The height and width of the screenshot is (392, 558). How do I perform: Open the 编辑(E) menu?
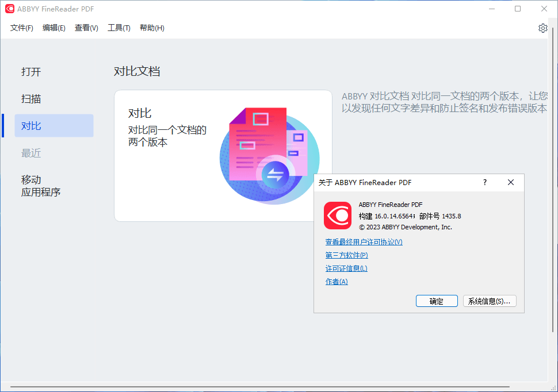coord(53,28)
